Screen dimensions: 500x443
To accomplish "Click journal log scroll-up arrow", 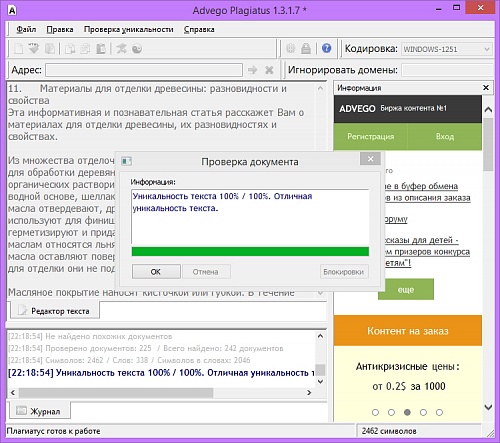I will 320,336.
